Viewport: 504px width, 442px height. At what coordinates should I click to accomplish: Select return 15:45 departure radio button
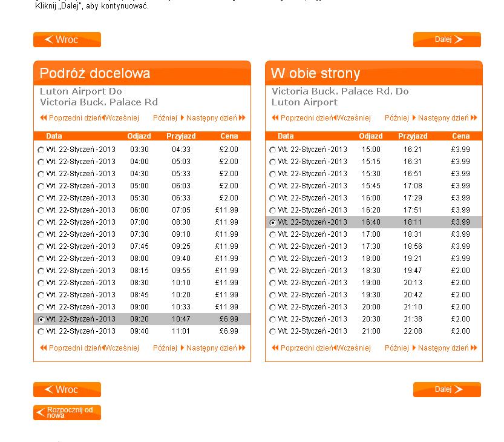272,186
